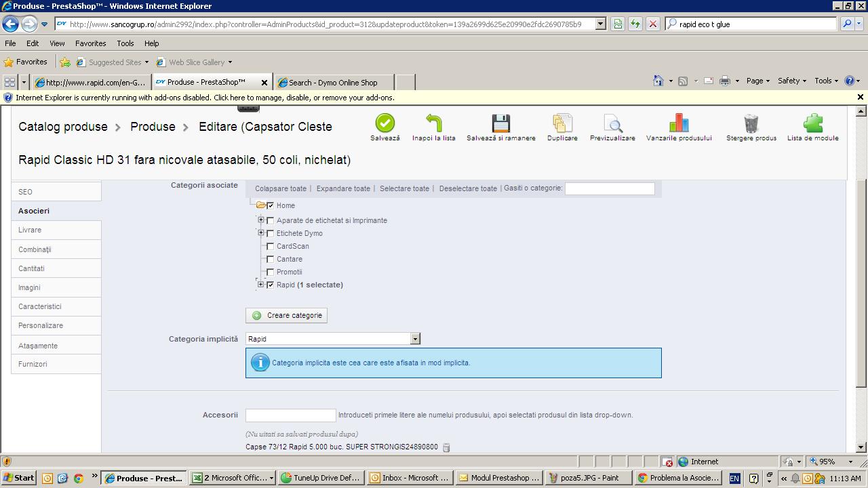Click the Accesorii input field
Screen dimensions: 868x488
(290, 415)
